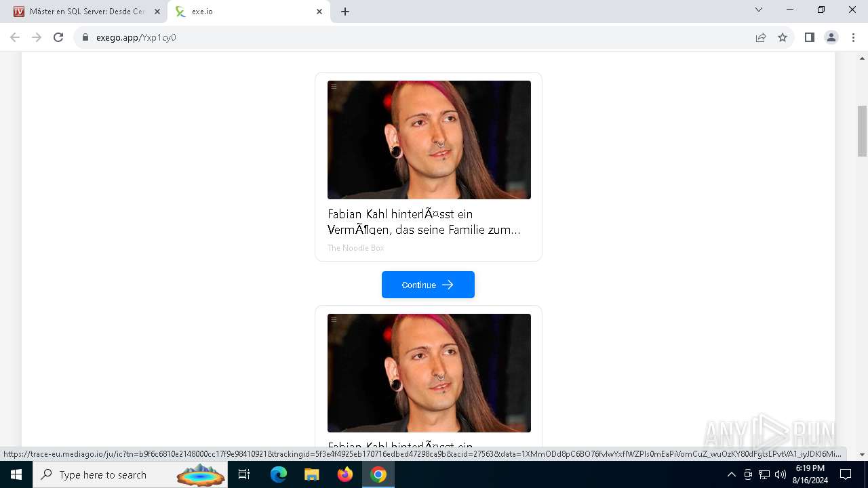This screenshot has width=868, height=488.
Task: Open first Fabian Kahl headline link
Action: pyautogui.click(x=424, y=222)
